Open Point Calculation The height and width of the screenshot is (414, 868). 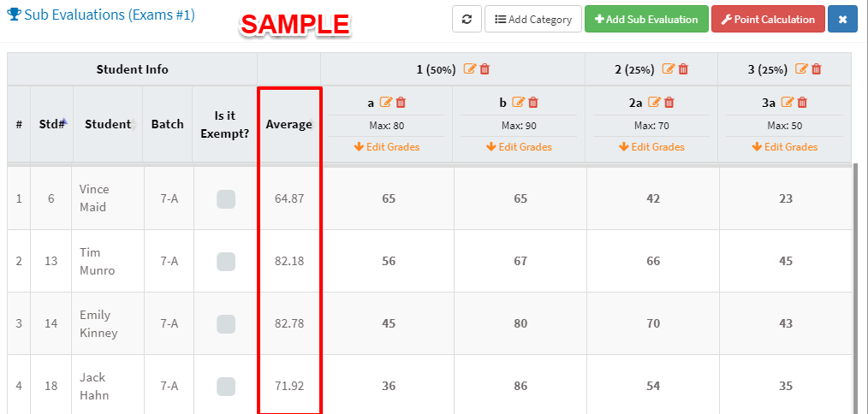click(x=768, y=19)
